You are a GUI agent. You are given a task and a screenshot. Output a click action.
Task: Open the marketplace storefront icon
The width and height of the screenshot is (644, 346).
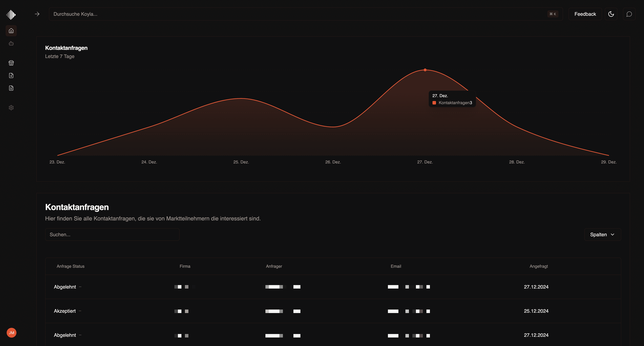point(11,63)
